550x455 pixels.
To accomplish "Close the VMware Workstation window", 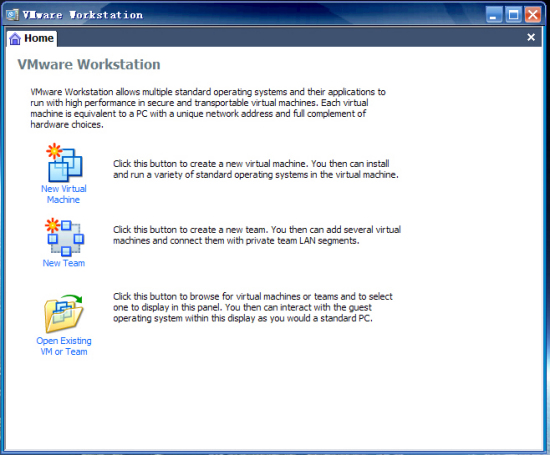I will click(x=533, y=15).
